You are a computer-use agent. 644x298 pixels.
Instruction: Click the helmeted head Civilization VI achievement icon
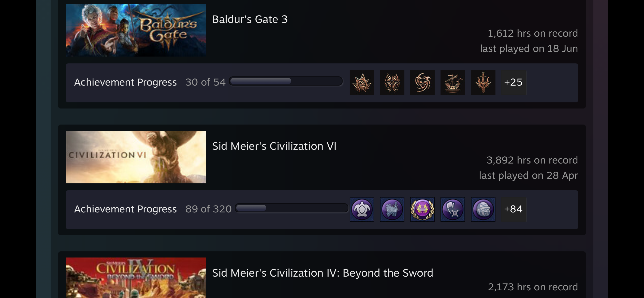pos(483,209)
